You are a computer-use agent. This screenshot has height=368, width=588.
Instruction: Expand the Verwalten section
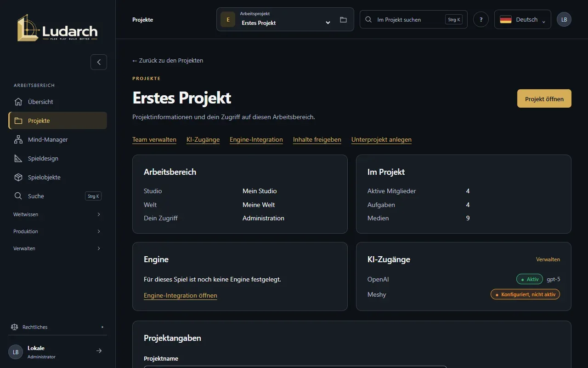(x=57, y=248)
